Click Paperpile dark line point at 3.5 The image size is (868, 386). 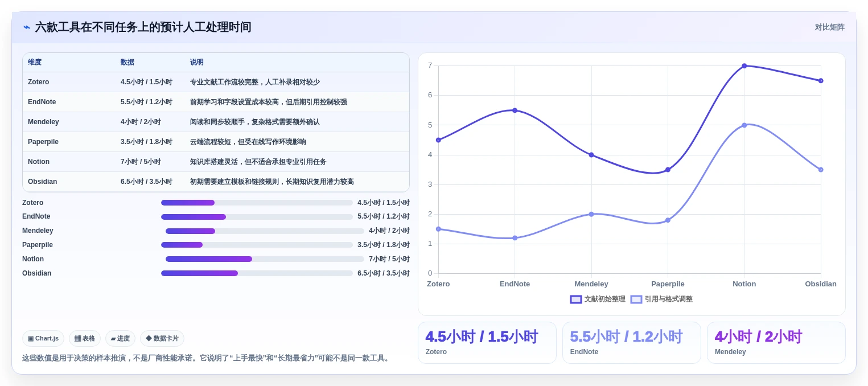tap(668, 170)
